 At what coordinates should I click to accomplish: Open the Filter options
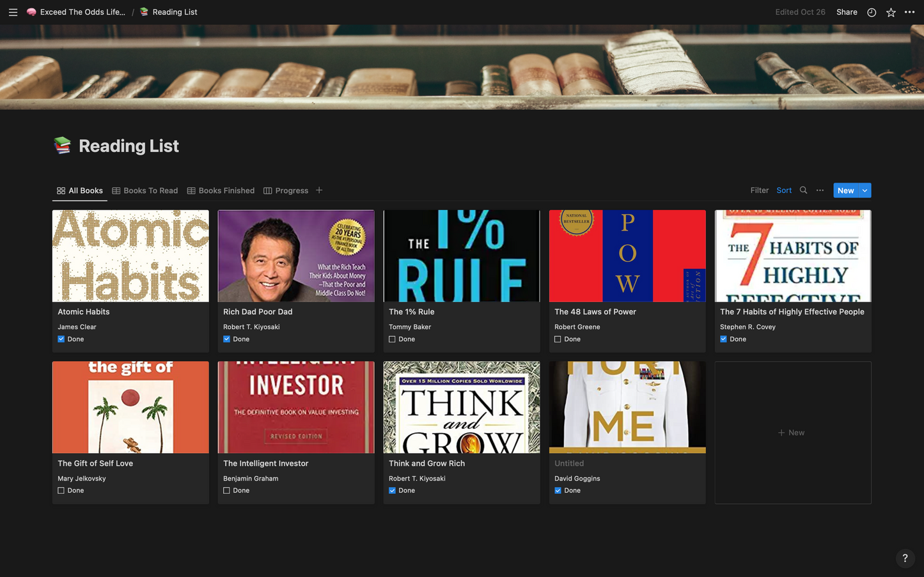(x=759, y=190)
